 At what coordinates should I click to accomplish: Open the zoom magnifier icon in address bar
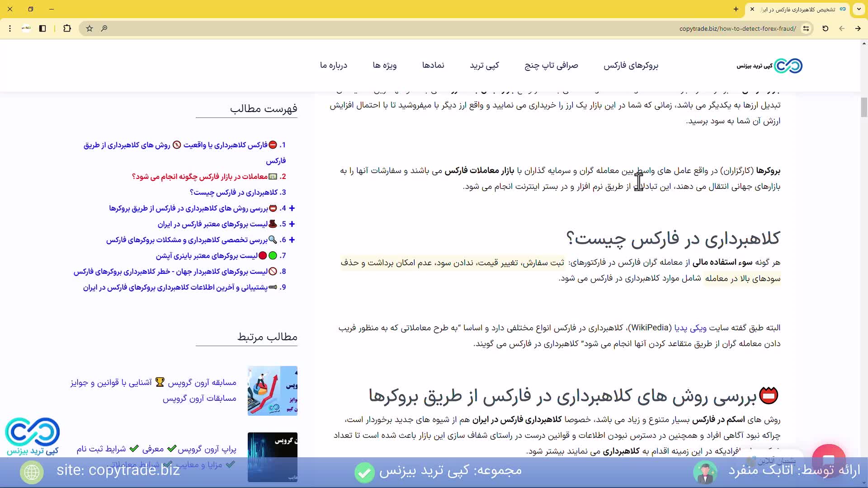(x=104, y=28)
